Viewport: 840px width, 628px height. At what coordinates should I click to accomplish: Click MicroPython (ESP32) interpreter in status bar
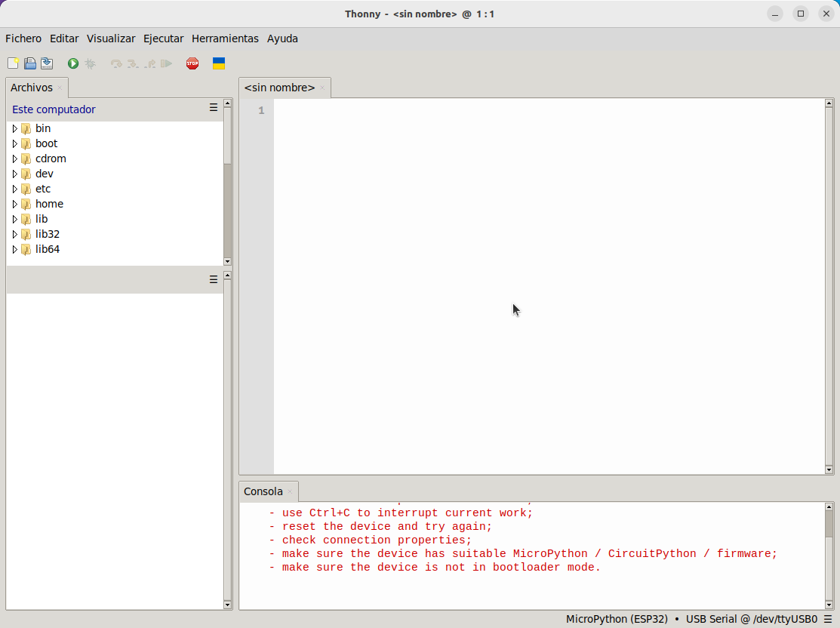(x=617, y=619)
